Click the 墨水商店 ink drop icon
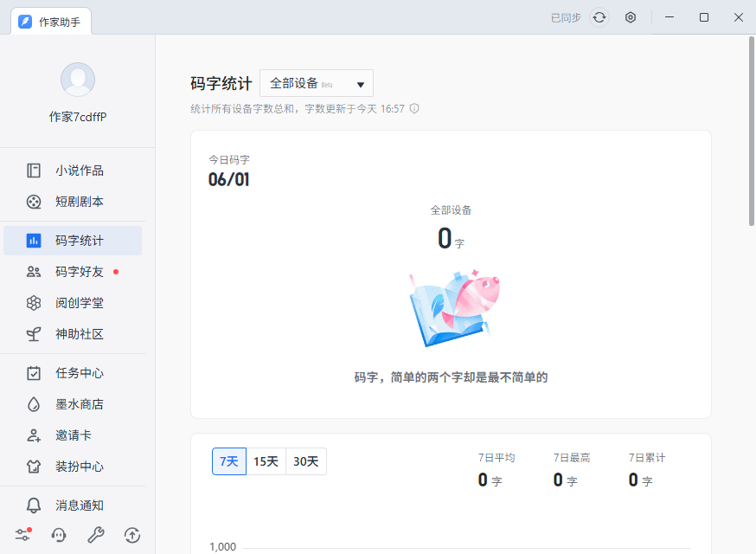Image resolution: width=756 pixels, height=554 pixels. click(34, 404)
